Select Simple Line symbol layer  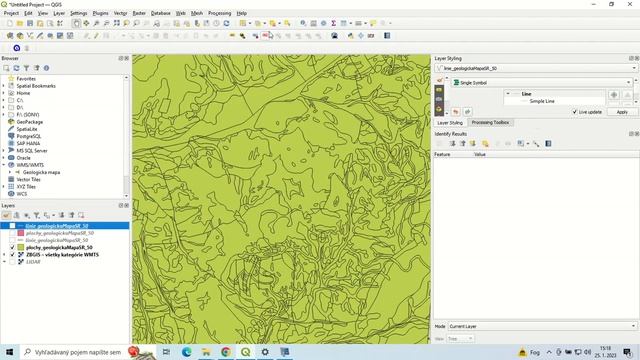point(542,101)
